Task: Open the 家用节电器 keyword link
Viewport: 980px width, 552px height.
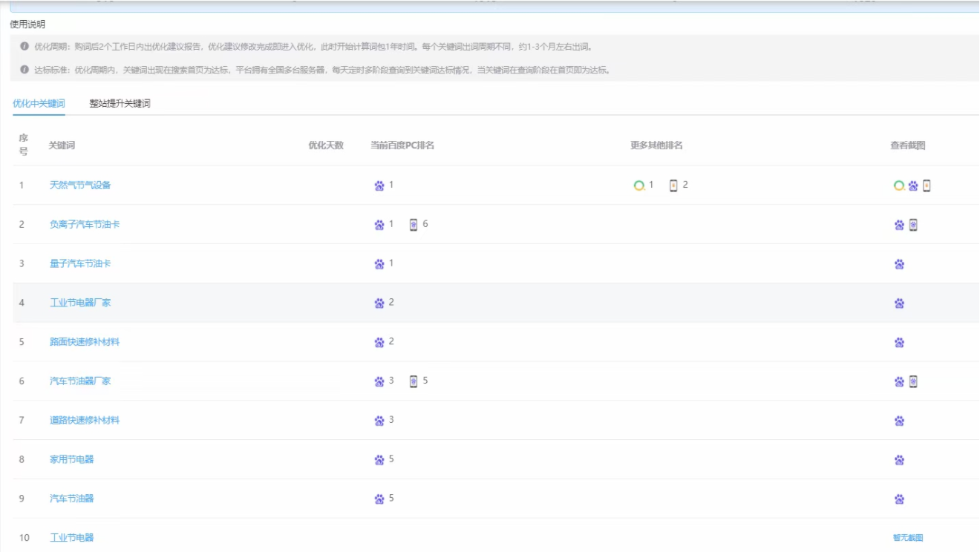Action: (x=72, y=460)
